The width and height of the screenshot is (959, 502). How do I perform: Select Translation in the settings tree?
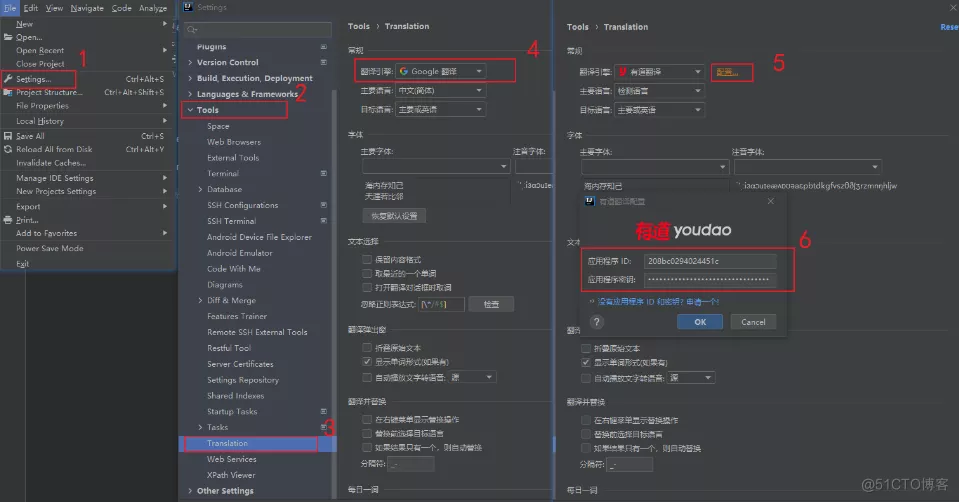(227, 443)
